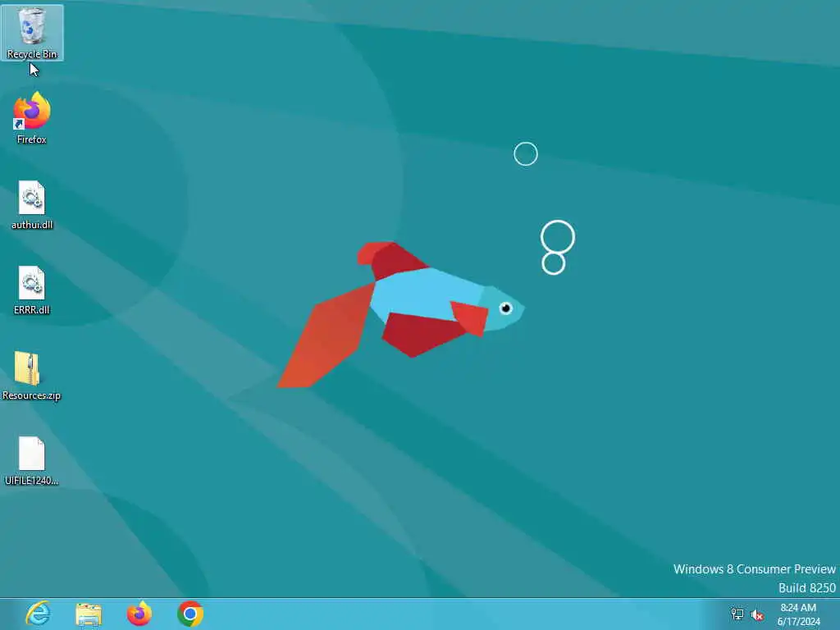Open the clock showing 8:24 AM

(x=798, y=608)
